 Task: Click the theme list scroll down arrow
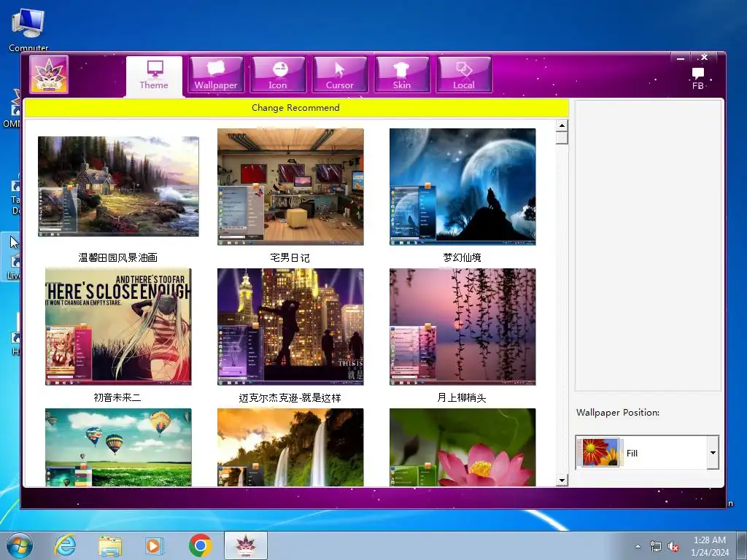(562, 480)
